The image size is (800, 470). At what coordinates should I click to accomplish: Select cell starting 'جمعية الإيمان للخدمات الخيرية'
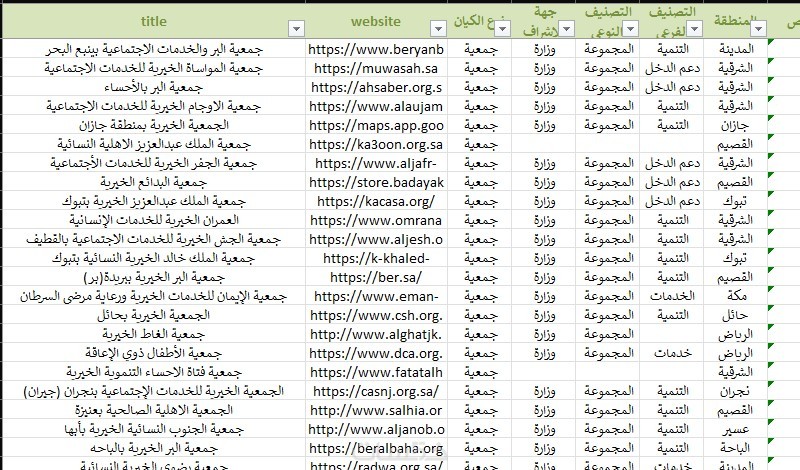click(x=154, y=296)
